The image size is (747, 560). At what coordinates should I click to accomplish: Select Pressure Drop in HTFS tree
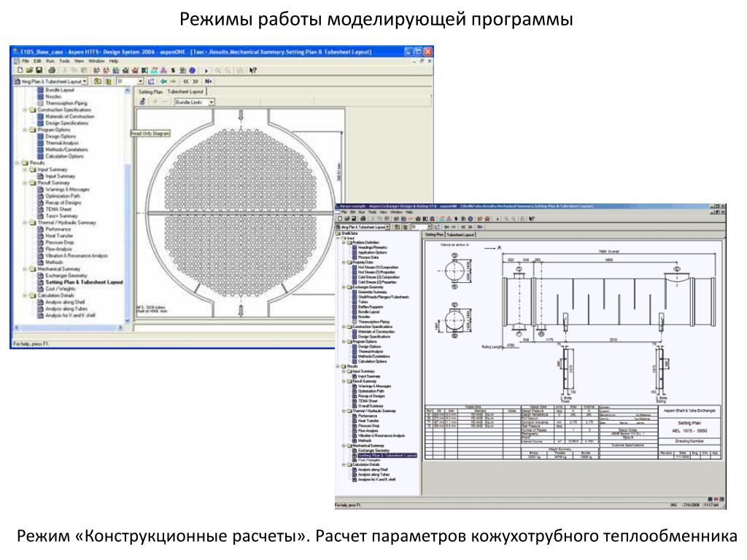[x=60, y=242]
